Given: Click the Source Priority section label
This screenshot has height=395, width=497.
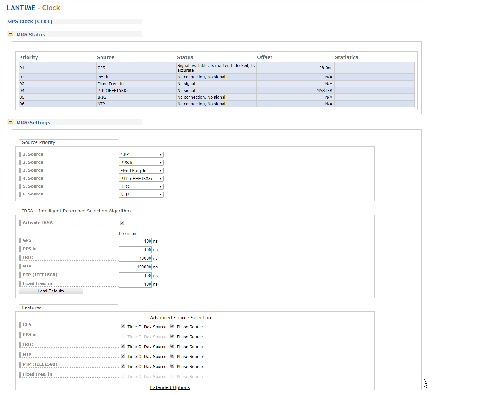Looking at the screenshot, I should (x=38, y=142).
